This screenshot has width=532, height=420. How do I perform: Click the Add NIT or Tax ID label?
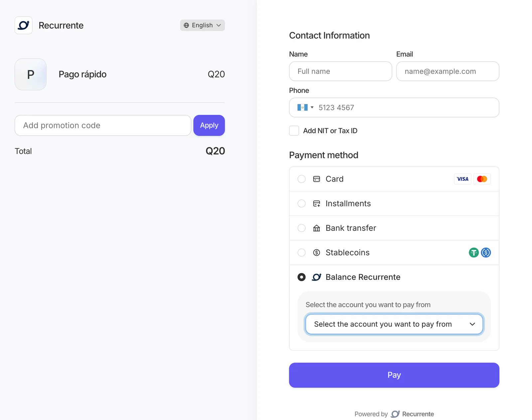[330, 131]
